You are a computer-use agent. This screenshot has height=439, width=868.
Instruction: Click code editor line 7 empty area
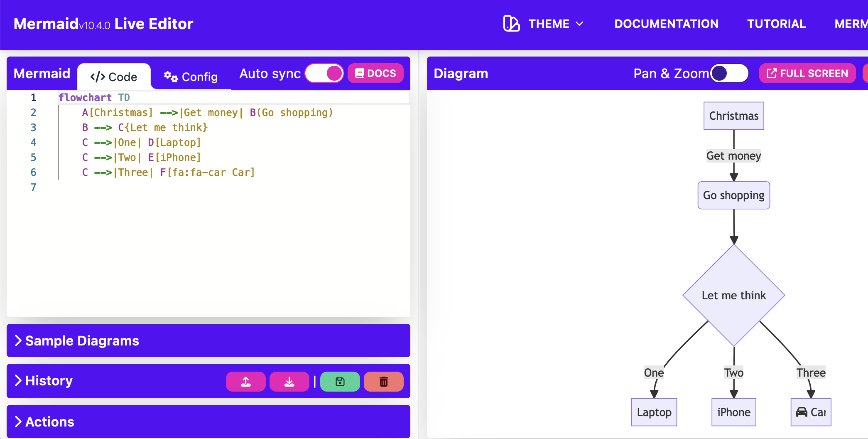(x=208, y=187)
